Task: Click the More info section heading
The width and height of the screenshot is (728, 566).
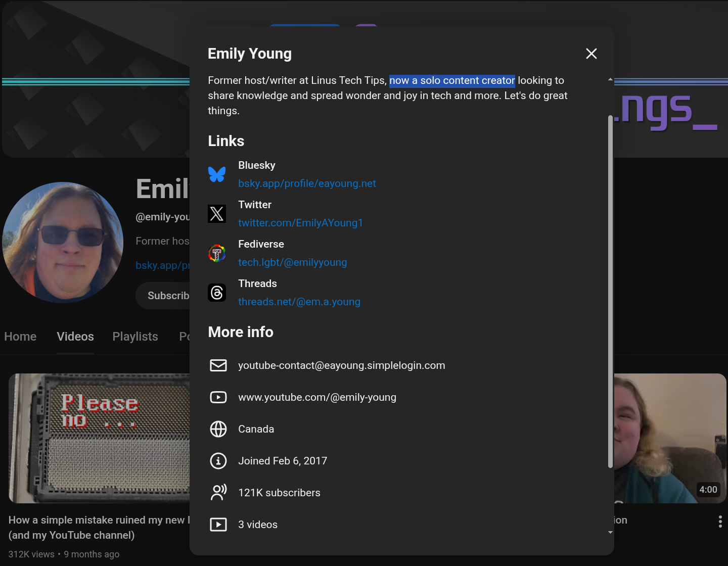Action: [241, 332]
